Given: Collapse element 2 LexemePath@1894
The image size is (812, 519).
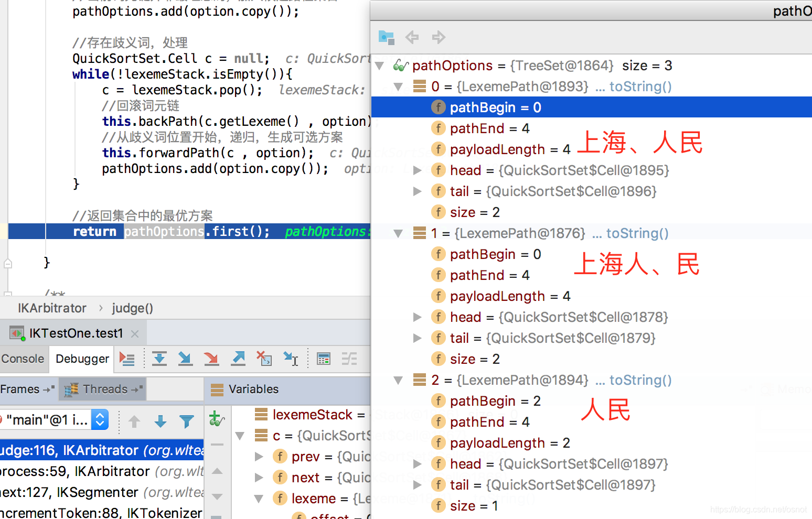Looking at the screenshot, I should (x=398, y=380).
